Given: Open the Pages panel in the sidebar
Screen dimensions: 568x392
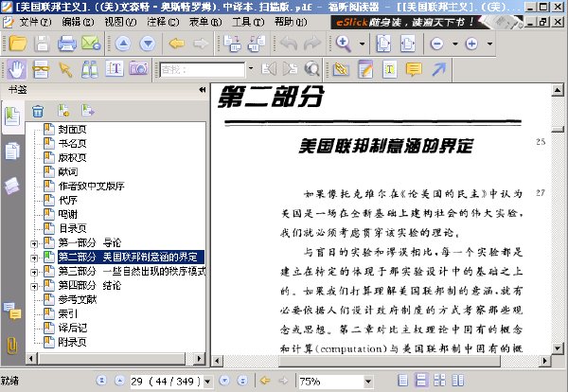Looking at the screenshot, I should [x=12, y=151].
